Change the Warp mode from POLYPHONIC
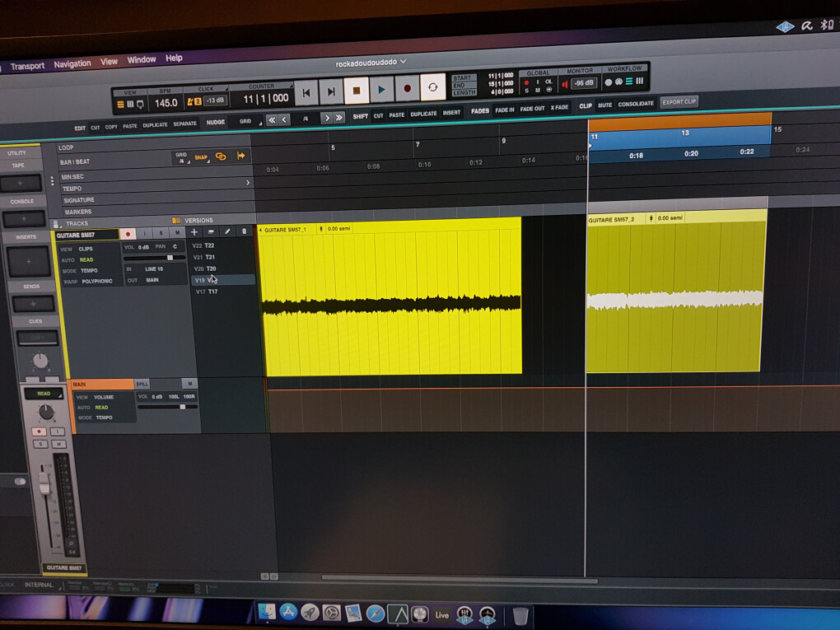Viewport: 840px width, 630px height. [x=97, y=282]
